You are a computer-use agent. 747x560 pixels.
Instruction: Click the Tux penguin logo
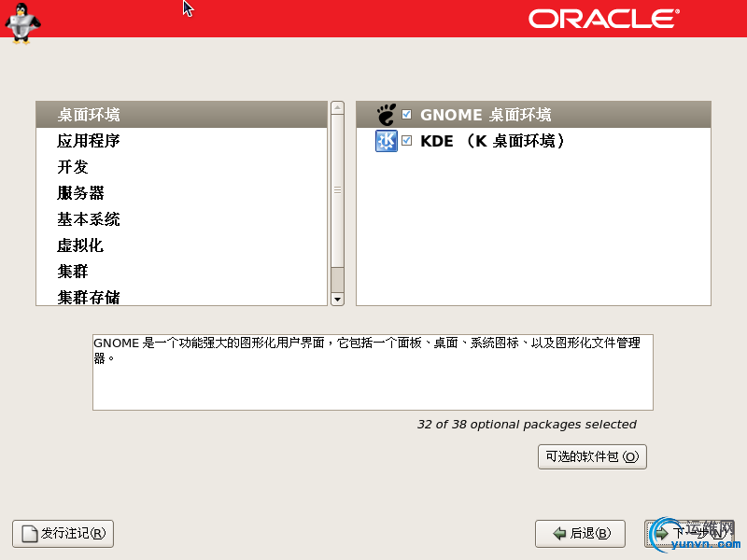(x=22, y=23)
